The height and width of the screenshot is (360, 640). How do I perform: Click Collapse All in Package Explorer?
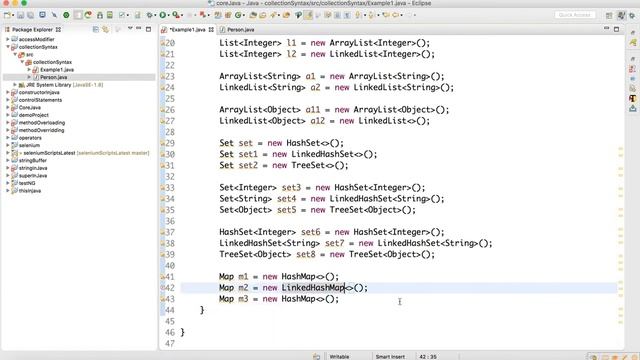[x=96, y=29]
